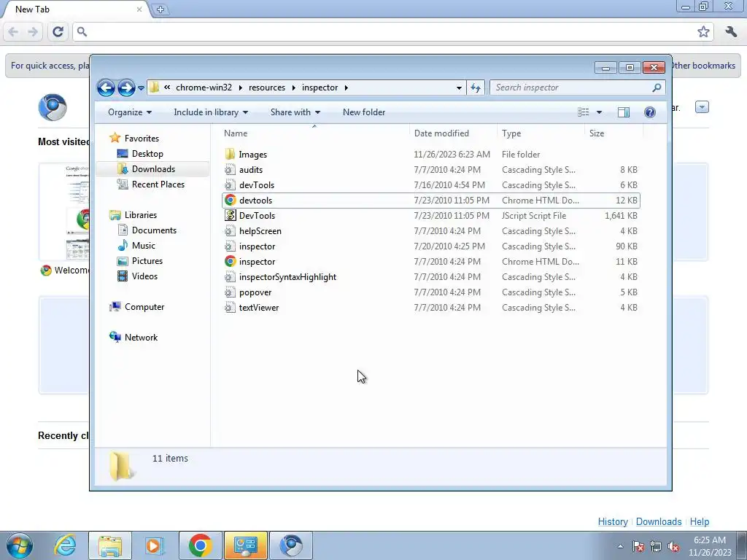Open a new tab in Chrome
The height and width of the screenshot is (560, 747).
[x=160, y=9]
